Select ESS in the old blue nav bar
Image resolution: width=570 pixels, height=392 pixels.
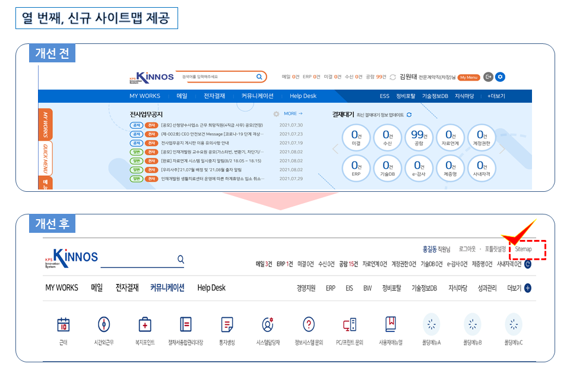(x=384, y=96)
